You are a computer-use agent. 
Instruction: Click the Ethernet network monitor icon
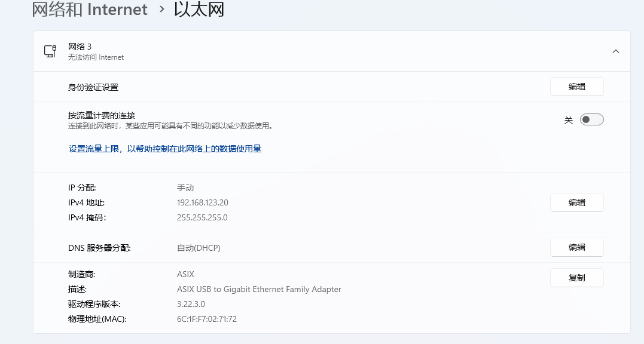pos(50,51)
